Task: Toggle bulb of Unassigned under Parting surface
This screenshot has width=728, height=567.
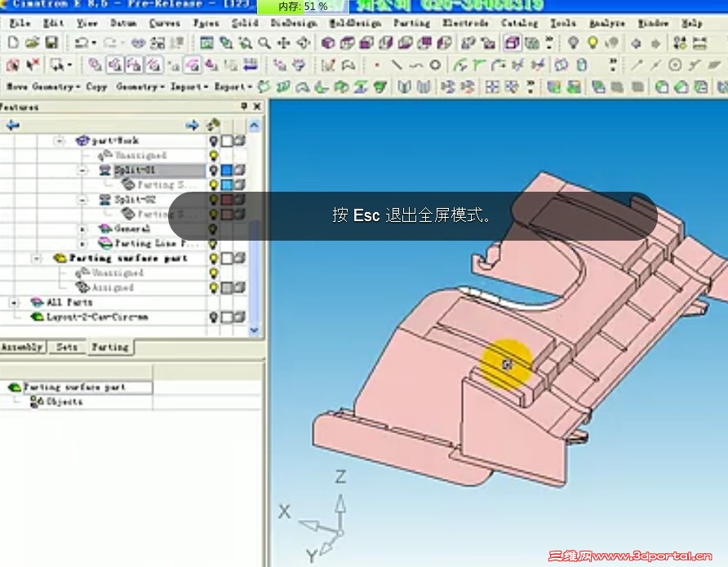Action: click(x=213, y=272)
